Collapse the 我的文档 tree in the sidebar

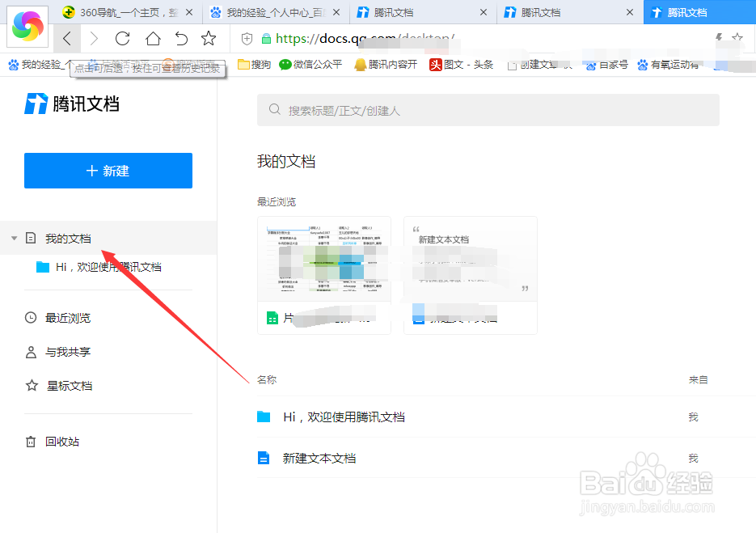pyautogui.click(x=14, y=237)
